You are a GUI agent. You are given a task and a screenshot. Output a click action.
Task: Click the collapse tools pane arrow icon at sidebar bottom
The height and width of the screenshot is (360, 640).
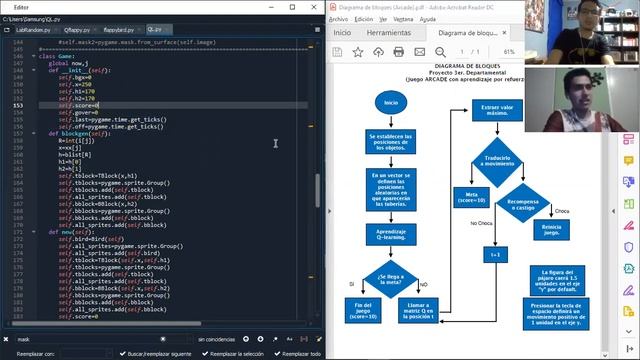click(629, 349)
